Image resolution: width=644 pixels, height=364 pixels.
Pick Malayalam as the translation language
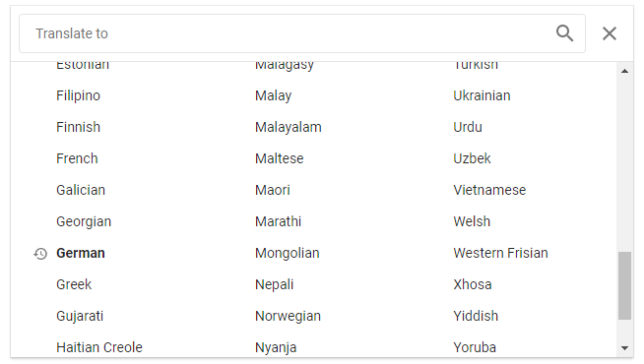pos(289,127)
